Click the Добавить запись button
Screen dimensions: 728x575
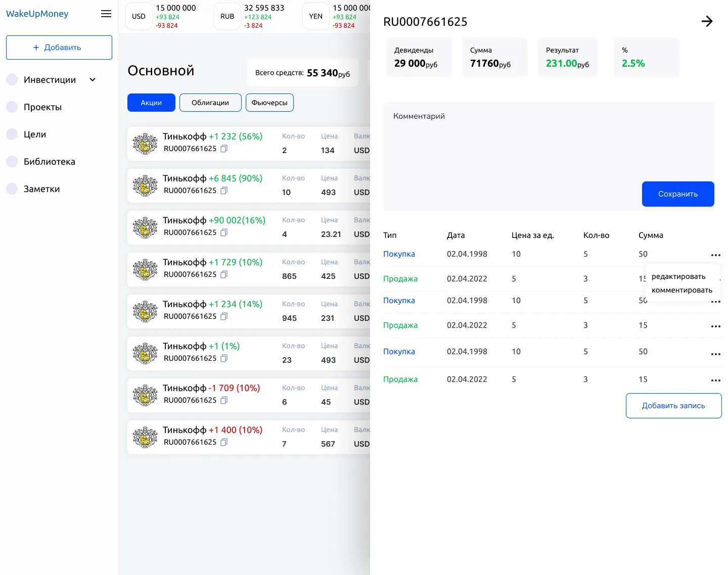pyautogui.click(x=673, y=406)
